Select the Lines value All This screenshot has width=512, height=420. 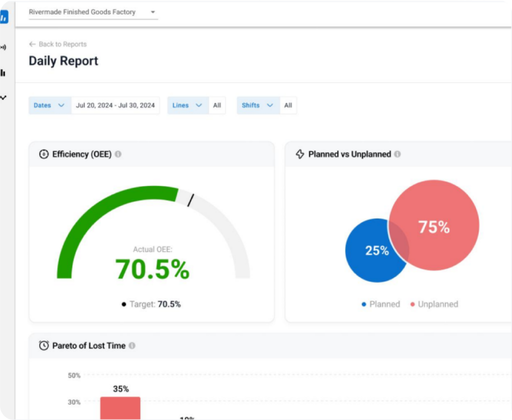tap(217, 105)
